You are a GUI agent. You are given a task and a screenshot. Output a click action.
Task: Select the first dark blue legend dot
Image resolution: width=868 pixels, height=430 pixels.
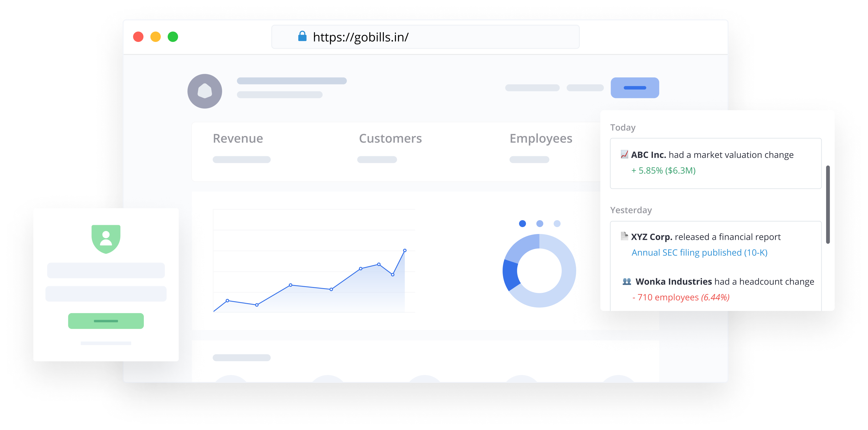coord(522,223)
